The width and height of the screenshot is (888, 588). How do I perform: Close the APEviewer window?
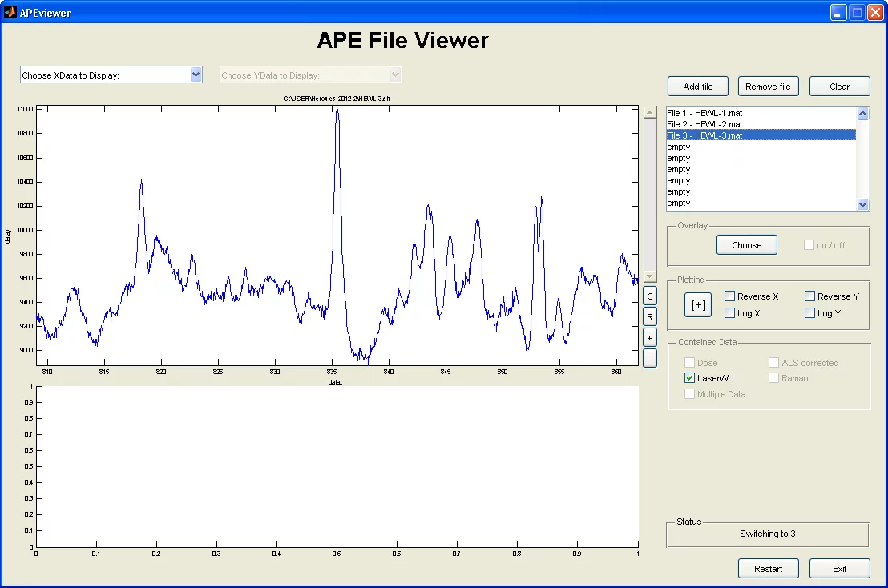(x=875, y=13)
